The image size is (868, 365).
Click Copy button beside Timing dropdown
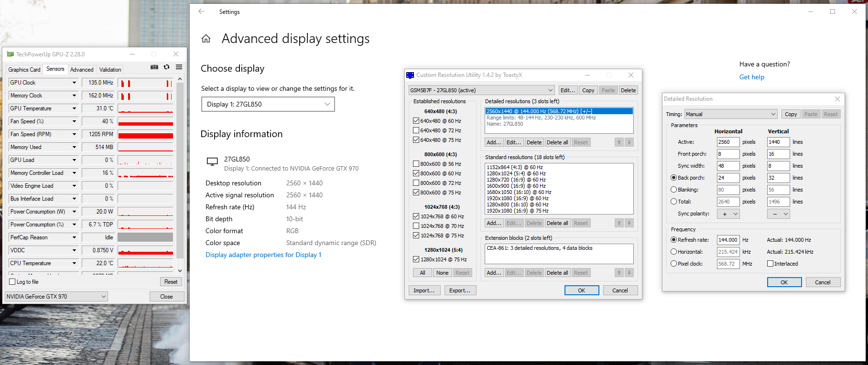pos(791,114)
